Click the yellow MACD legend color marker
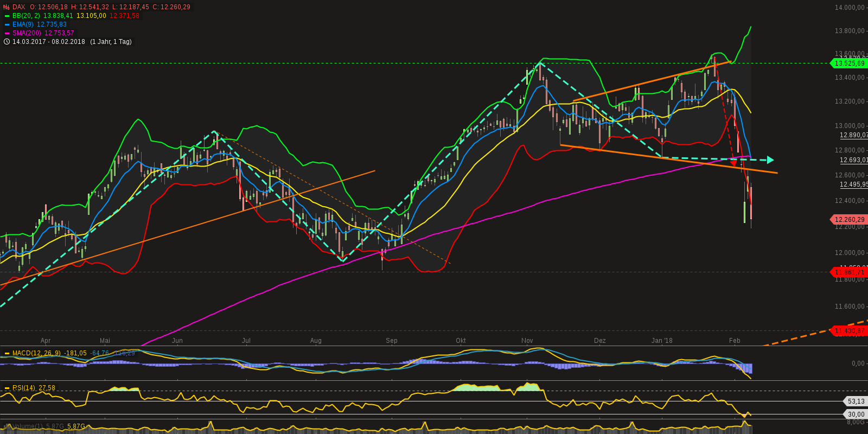 coord(7,353)
